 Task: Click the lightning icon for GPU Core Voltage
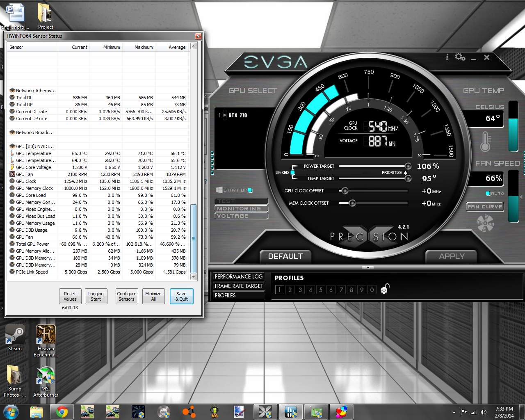click(12, 167)
